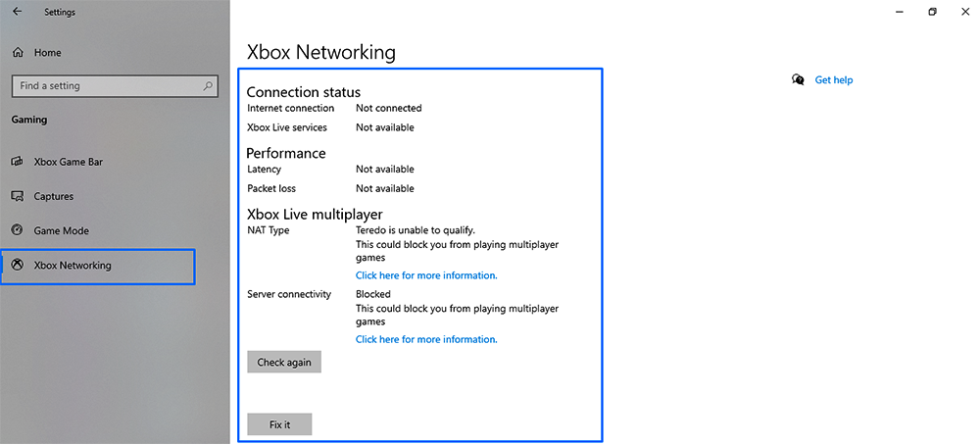
Task: Click the Home house icon
Action: coord(18,53)
